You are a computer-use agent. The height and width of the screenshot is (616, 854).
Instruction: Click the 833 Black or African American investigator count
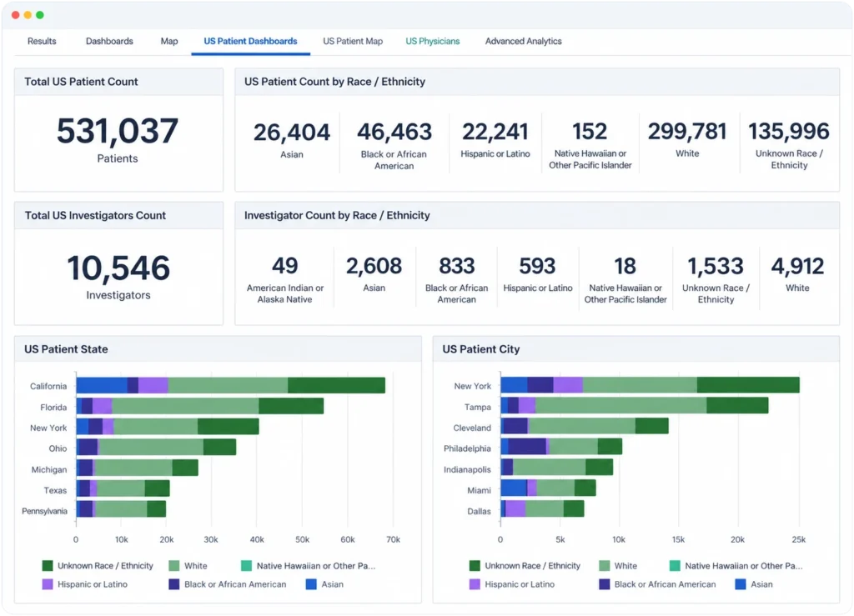coord(456,266)
